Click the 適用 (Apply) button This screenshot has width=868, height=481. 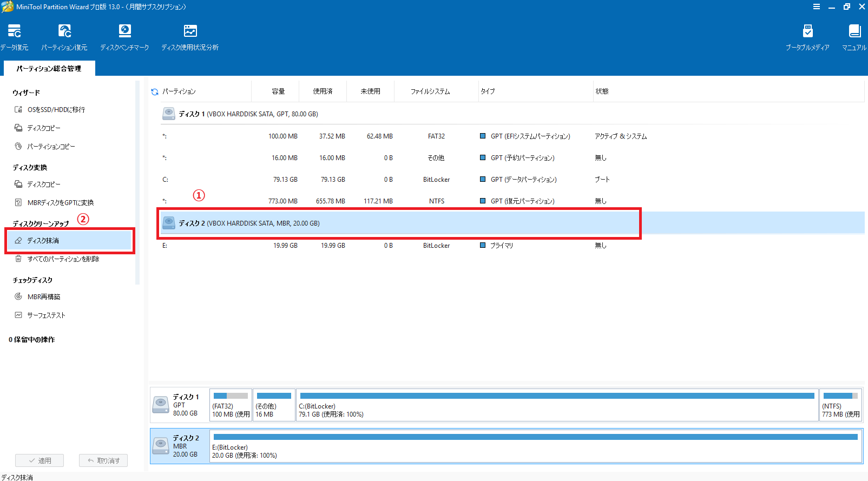pos(40,460)
